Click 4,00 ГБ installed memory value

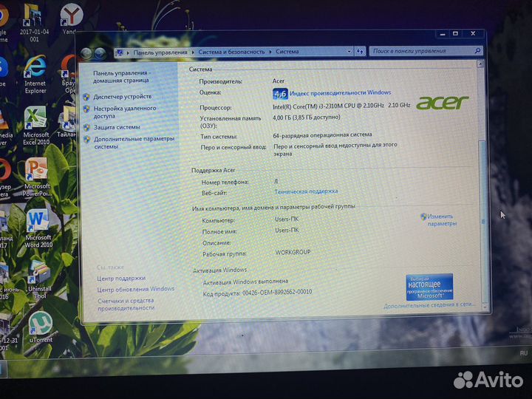[x=307, y=117]
